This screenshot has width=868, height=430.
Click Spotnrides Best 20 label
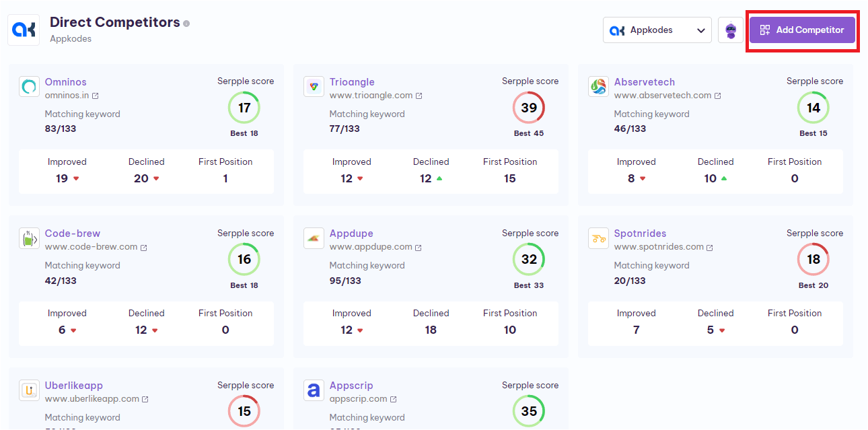tap(813, 285)
